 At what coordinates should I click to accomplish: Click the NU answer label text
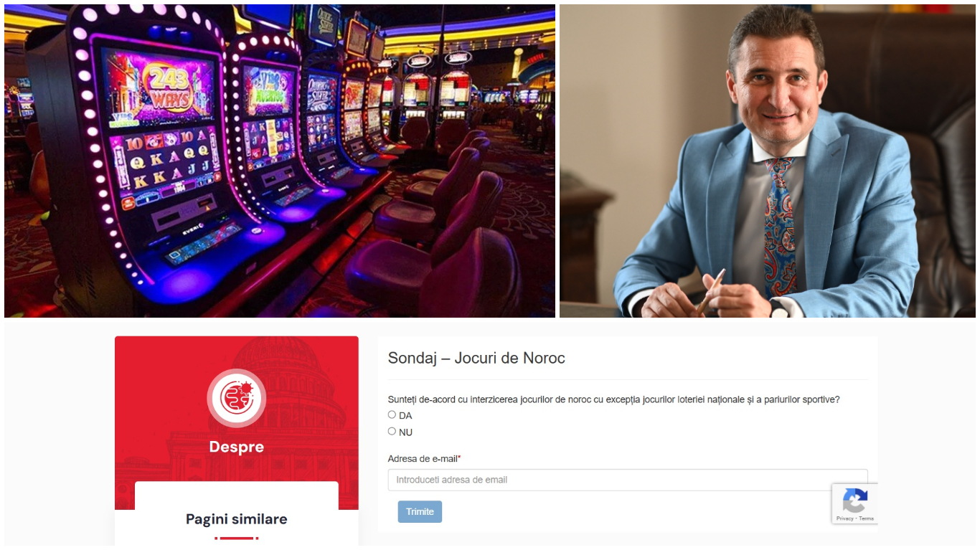click(405, 432)
